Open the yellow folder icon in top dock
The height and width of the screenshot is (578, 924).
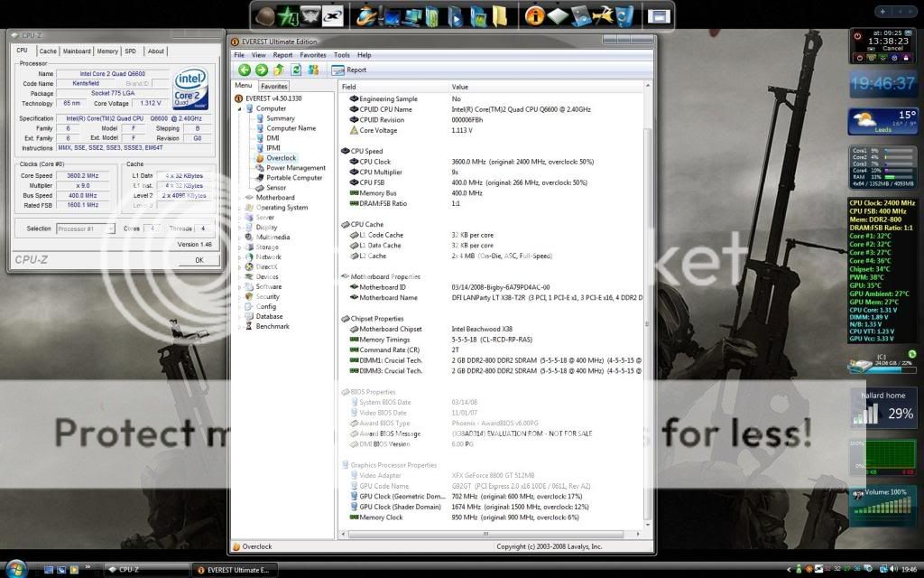(500, 16)
